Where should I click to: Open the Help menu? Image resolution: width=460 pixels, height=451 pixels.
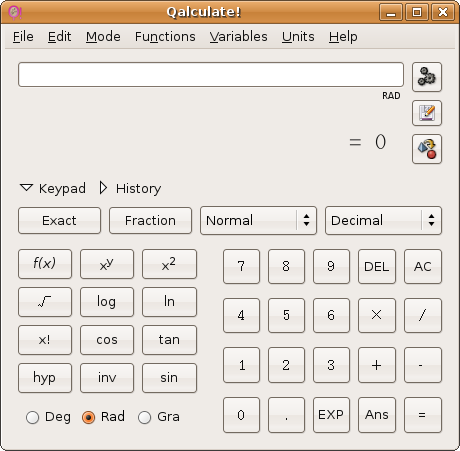click(343, 37)
